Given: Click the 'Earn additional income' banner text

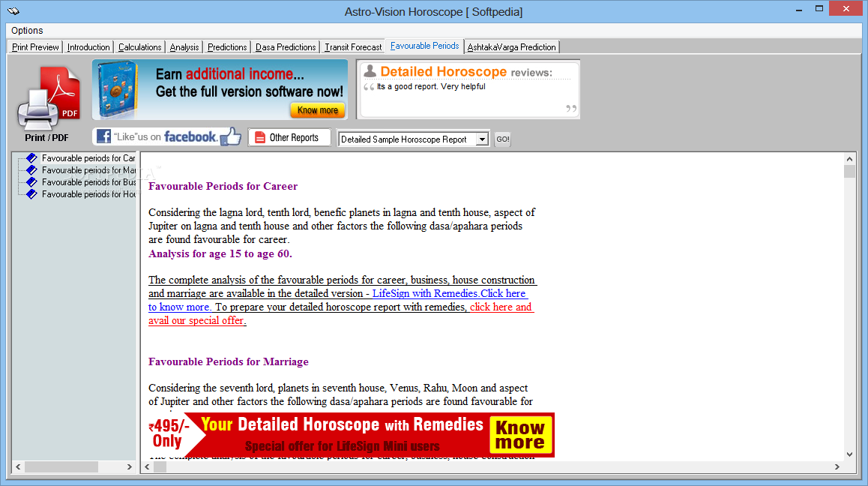Looking at the screenshot, I should pos(229,73).
